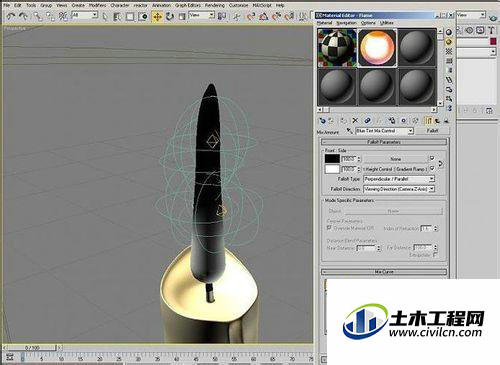Image resolution: width=500 pixels, height=365 pixels.
Task: Click the Go to Parent icon
Action: (x=437, y=121)
